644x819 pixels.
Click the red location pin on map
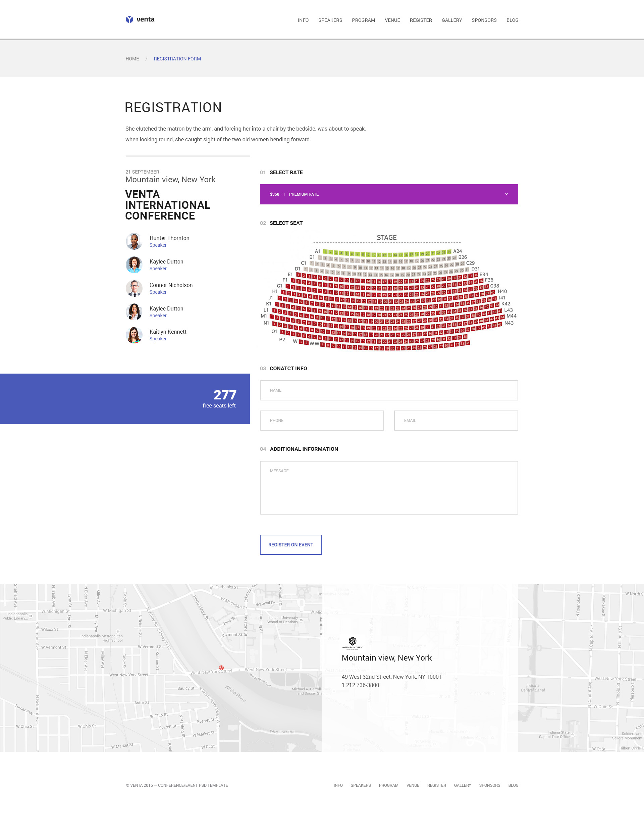(x=221, y=668)
